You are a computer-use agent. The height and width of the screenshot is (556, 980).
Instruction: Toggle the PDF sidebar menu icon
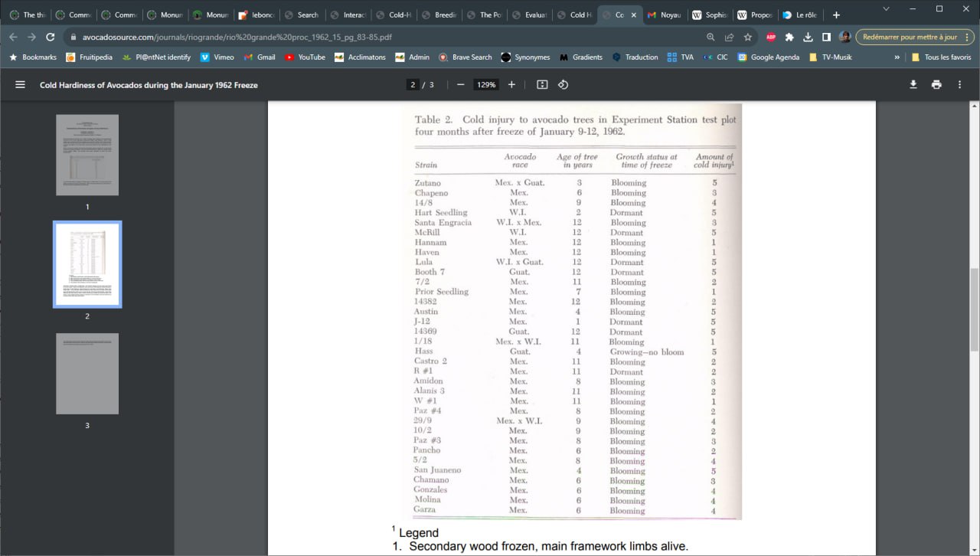[x=21, y=85]
